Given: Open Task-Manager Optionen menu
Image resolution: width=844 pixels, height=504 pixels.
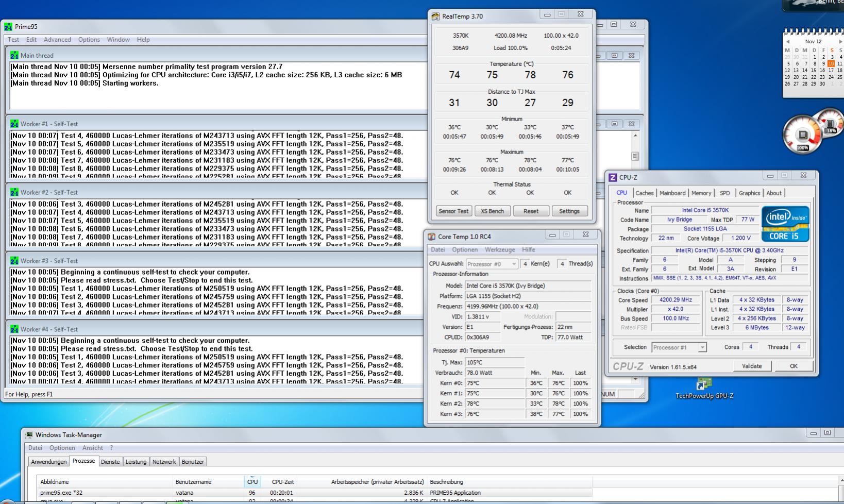Looking at the screenshot, I should 62,448.
